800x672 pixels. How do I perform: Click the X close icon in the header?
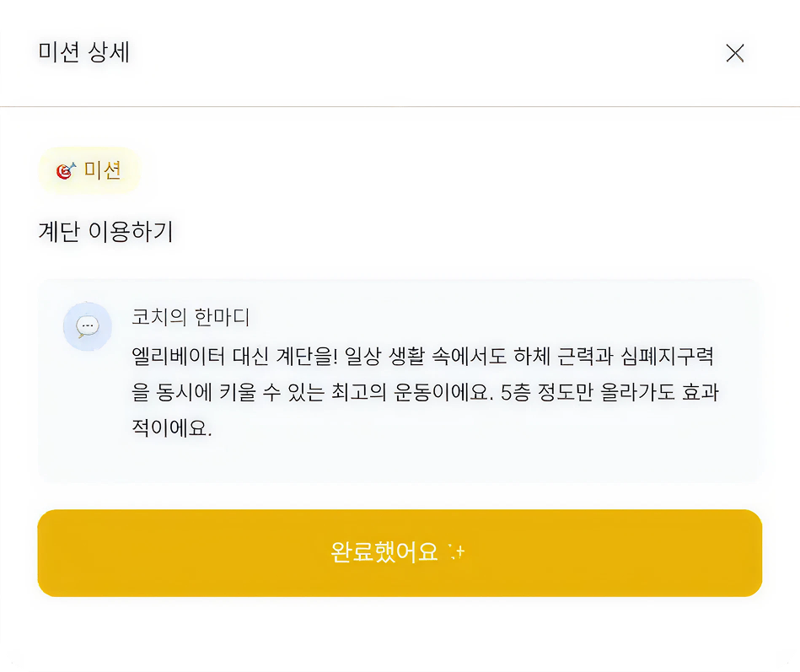pos(734,53)
